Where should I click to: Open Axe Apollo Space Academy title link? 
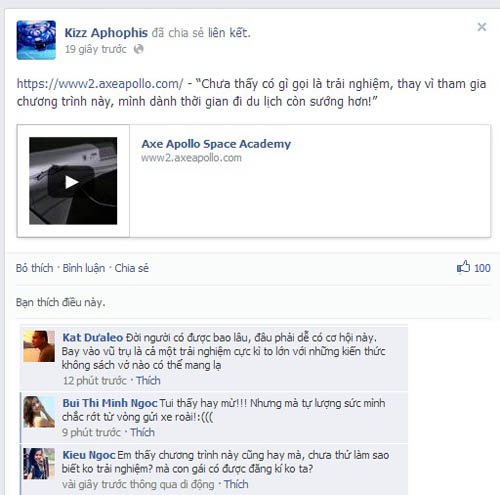coord(216,144)
